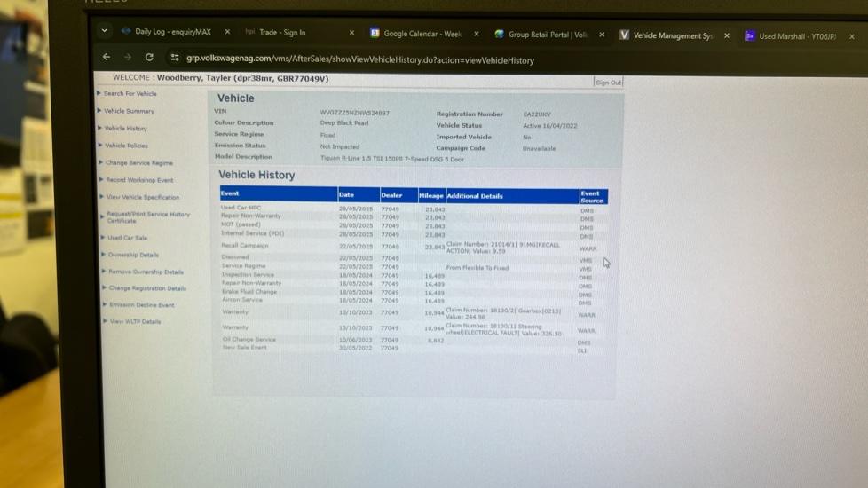Click the Deep Black Pearl colour description
The image size is (868, 488).
(344, 123)
